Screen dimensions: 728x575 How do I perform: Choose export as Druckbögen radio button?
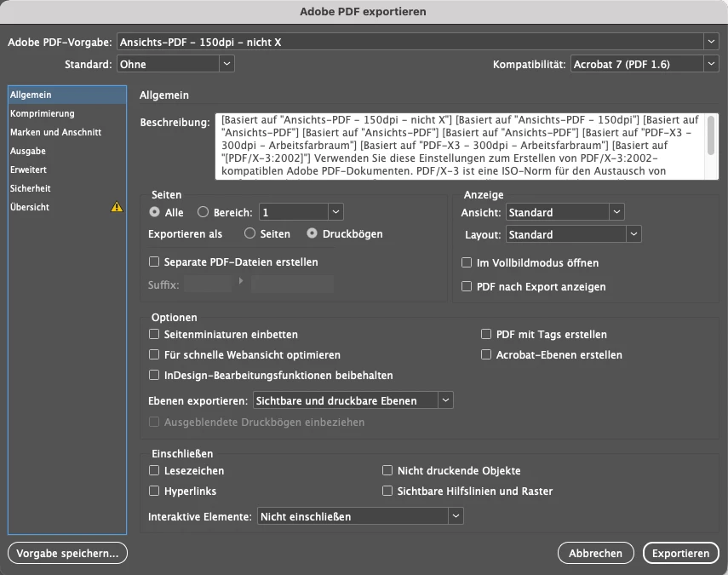[312, 233]
